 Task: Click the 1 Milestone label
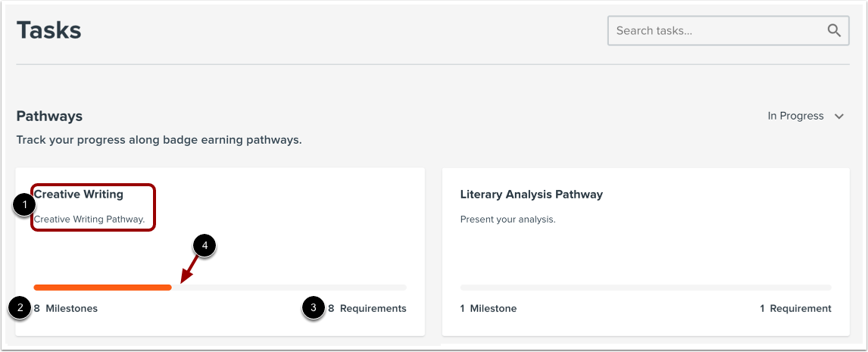489,308
